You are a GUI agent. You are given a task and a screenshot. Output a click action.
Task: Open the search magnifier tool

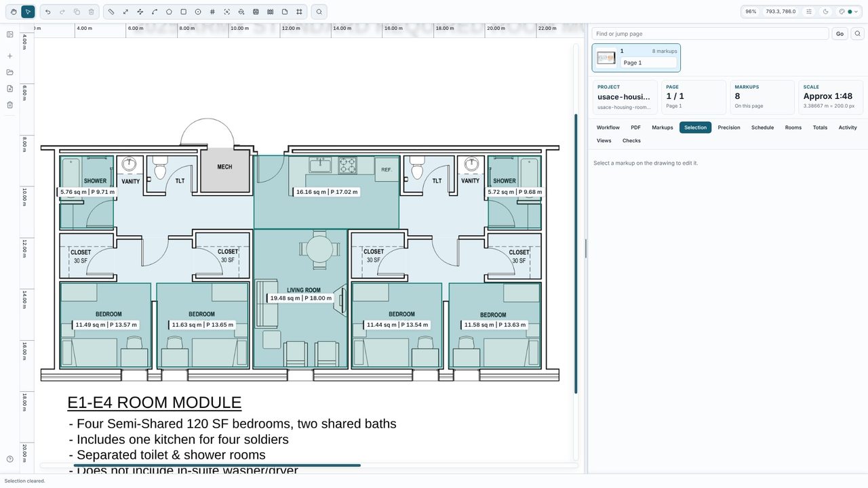(x=319, y=12)
